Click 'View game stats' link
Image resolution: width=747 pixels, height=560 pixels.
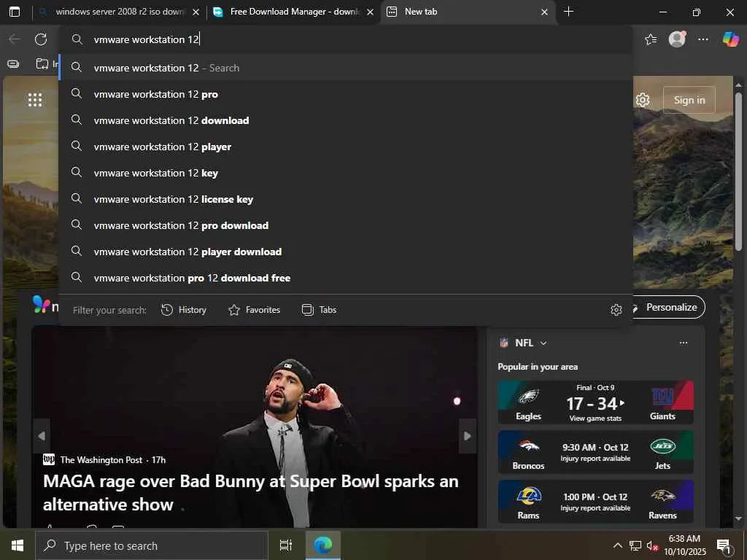pos(595,418)
